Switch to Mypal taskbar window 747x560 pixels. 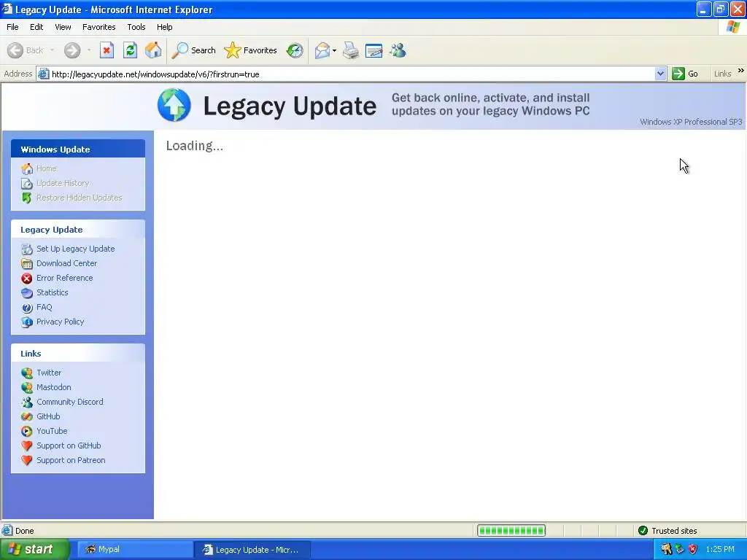point(135,550)
